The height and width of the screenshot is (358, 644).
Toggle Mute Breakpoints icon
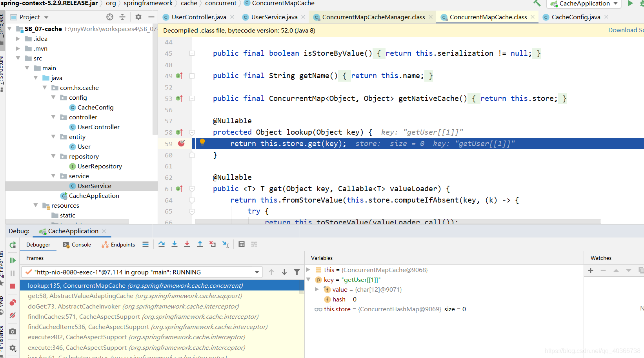pos(13,315)
